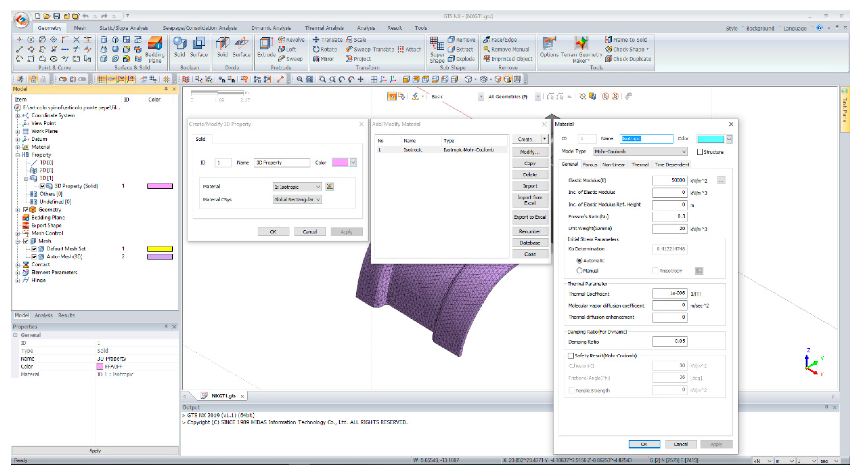Uncheck Auto-Mesh(3D) visibility checkbox

click(34, 257)
